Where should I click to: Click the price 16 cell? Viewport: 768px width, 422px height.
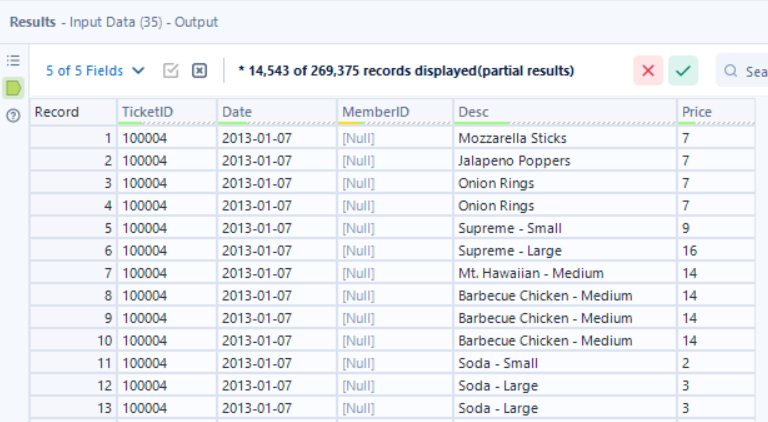(x=690, y=250)
